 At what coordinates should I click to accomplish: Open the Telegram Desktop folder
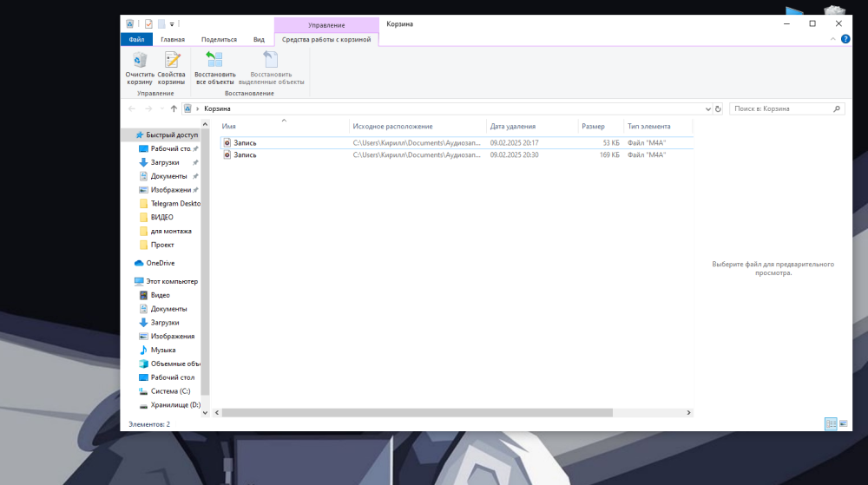coord(170,204)
